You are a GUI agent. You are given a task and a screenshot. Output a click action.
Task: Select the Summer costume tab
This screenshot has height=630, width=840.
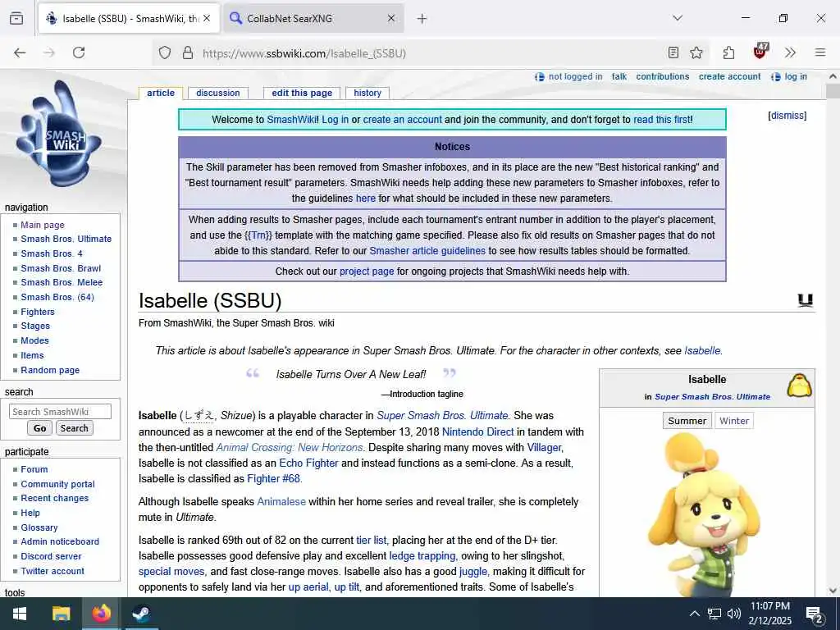coord(687,421)
